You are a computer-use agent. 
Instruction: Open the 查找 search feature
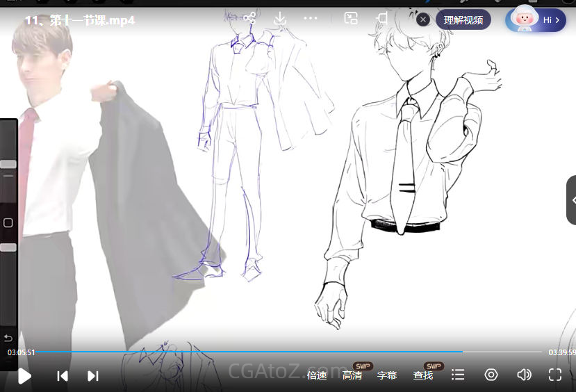point(423,375)
